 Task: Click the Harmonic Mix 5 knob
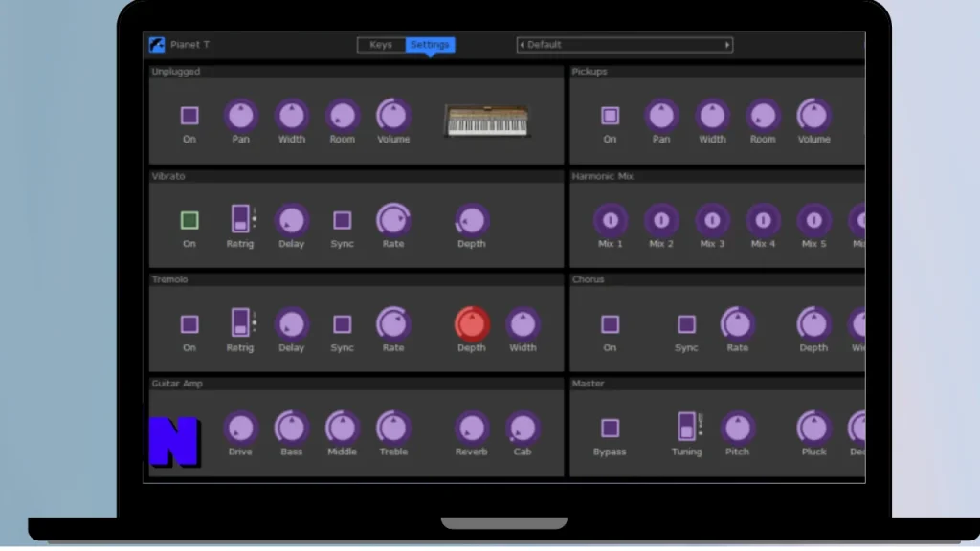point(813,220)
